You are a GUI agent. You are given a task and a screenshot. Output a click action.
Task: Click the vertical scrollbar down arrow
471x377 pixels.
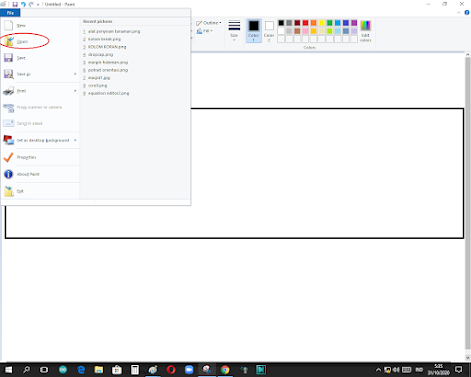[x=468, y=358]
